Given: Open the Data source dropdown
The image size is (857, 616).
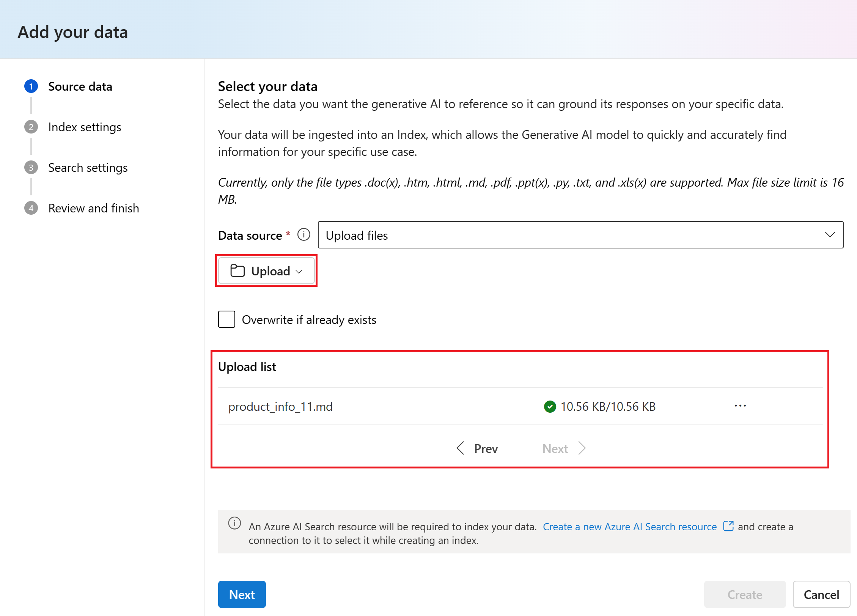Looking at the screenshot, I should coord(580,235).
